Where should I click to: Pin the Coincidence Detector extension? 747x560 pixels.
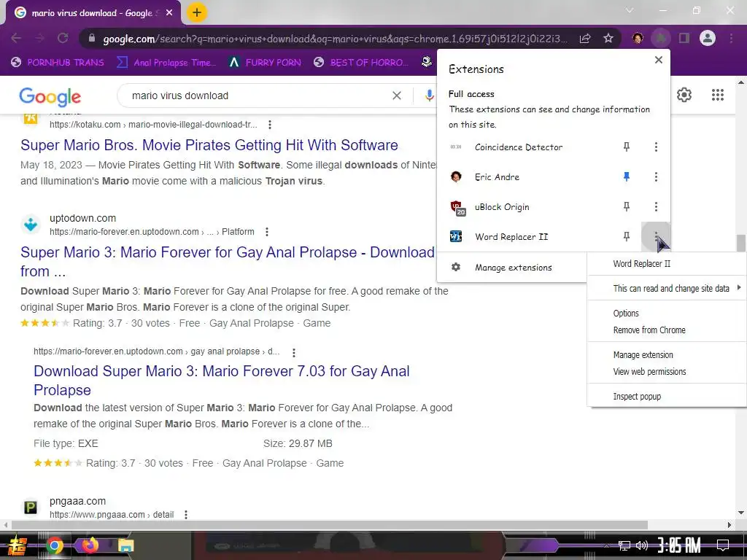[x=627, y=147]
